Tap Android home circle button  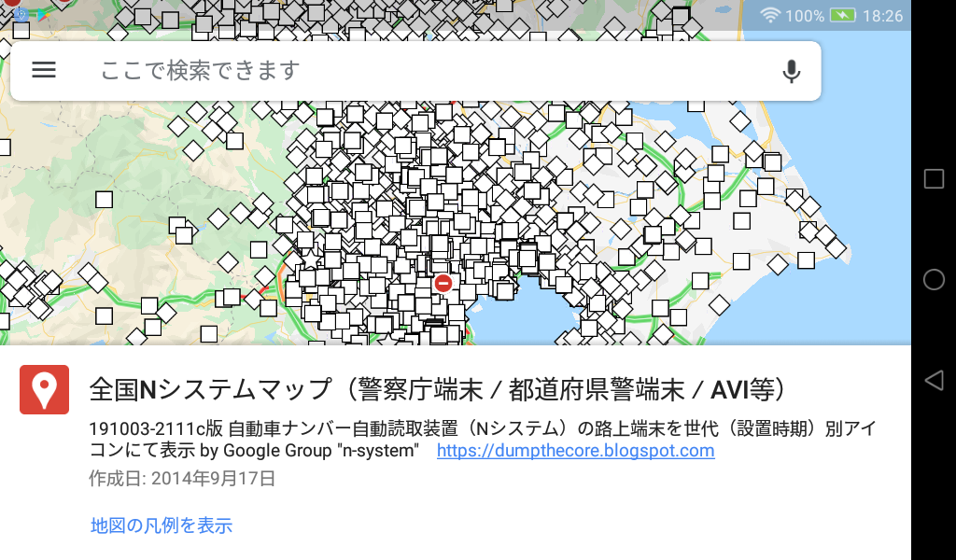click(x=934, y=280)
